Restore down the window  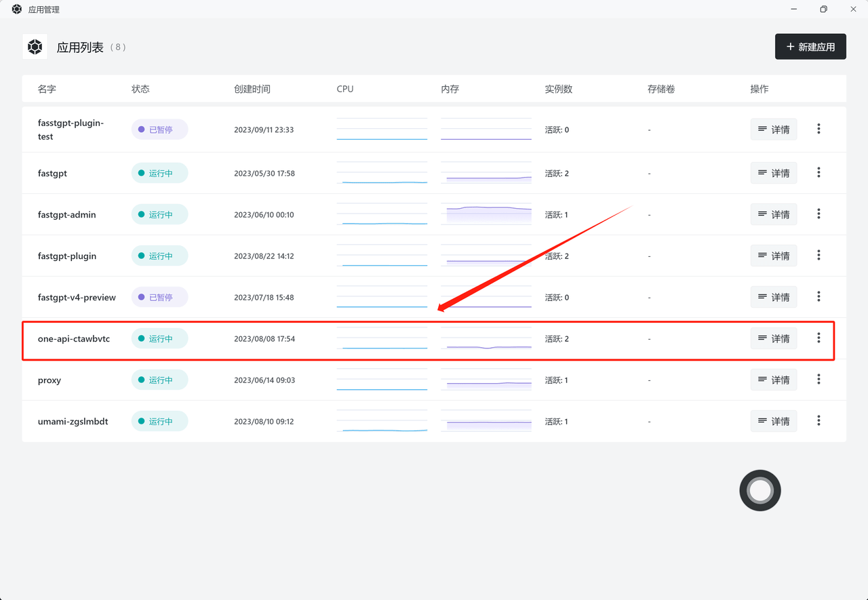coord(823,9)
